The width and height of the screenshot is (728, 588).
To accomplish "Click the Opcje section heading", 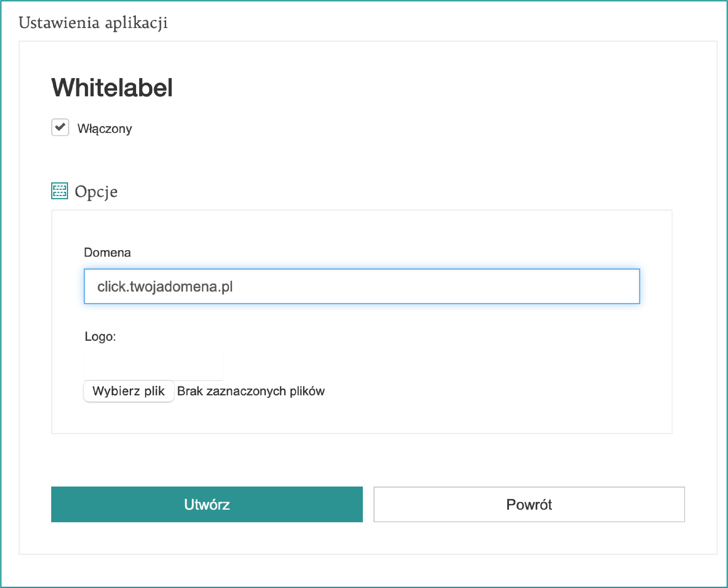I will click(x=96, y=192).
